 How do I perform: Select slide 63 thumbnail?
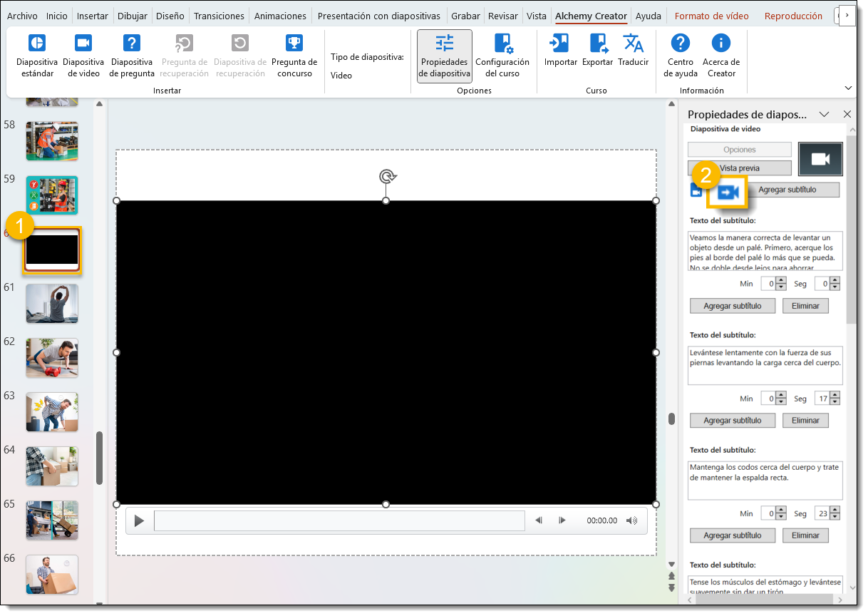coord(52,412)
